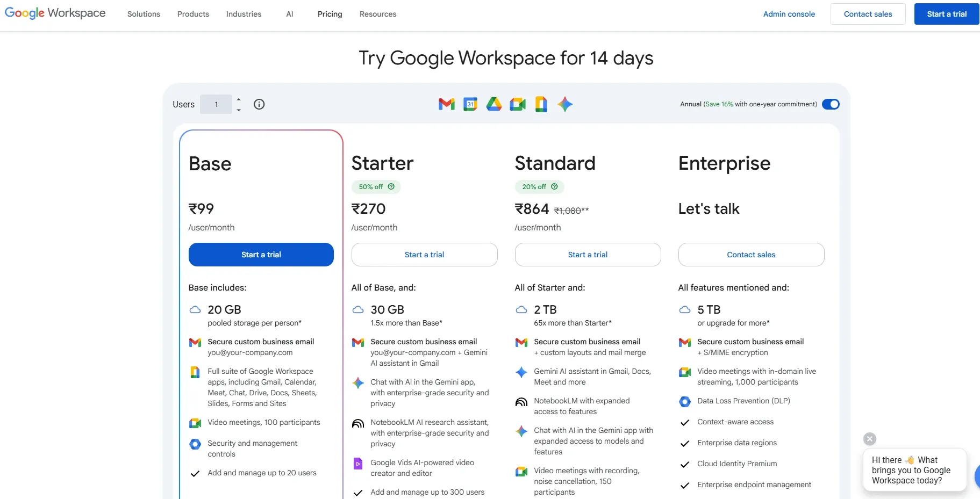Screen dimensions: 980x499
Task: Click the 'Context-aware access' text
Action: [735, 422]
